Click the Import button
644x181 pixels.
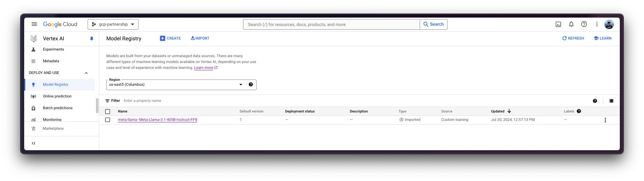coord(200,38)
